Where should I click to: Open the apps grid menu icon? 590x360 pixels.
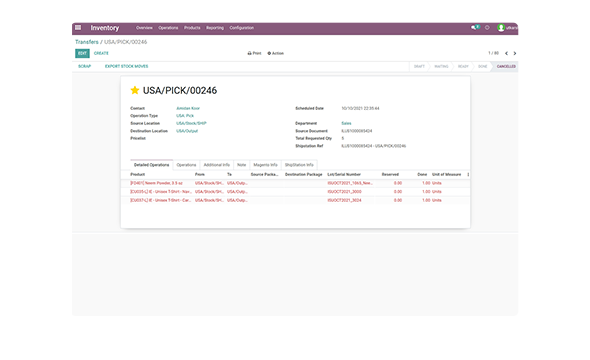[x=78, y=27]
